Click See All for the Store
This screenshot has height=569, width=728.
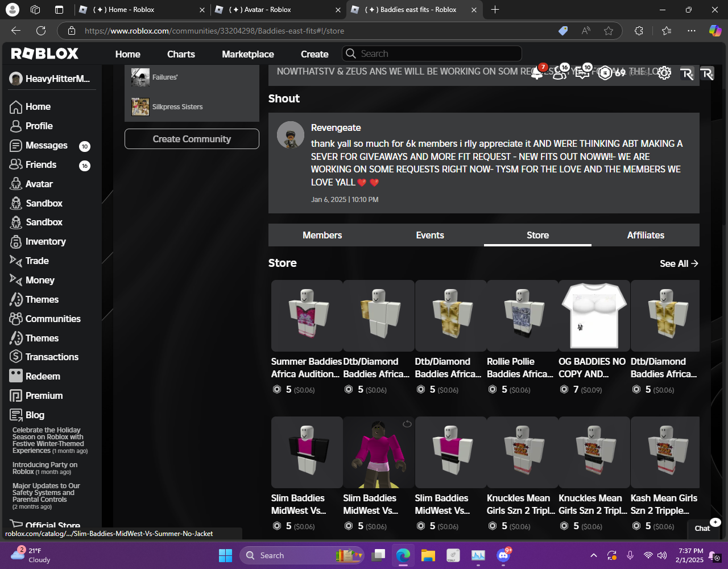tap(679, 263)
